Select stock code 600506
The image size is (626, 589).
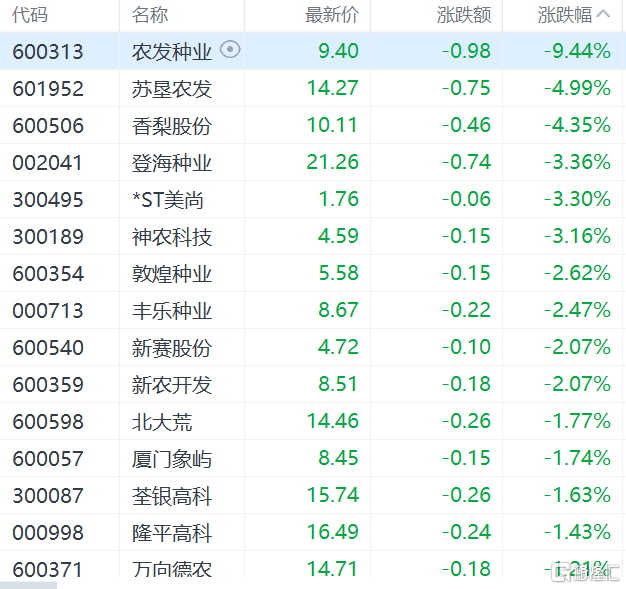[48, 126]
